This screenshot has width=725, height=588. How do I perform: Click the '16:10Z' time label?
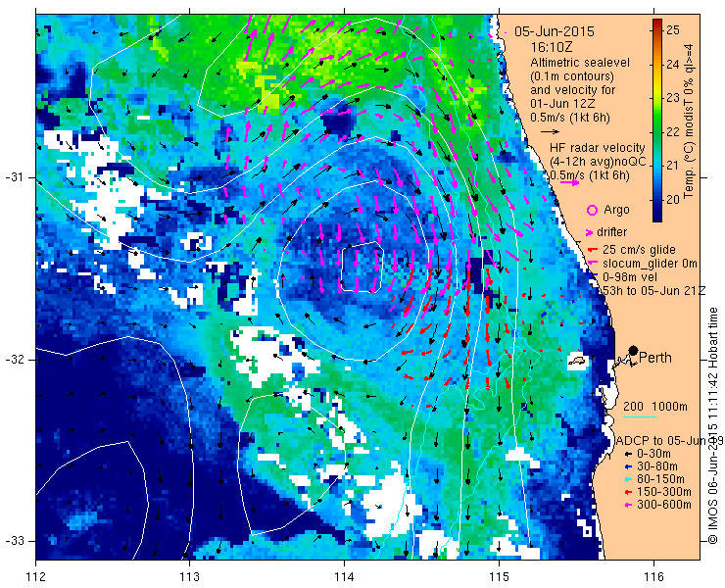(552, 47)
